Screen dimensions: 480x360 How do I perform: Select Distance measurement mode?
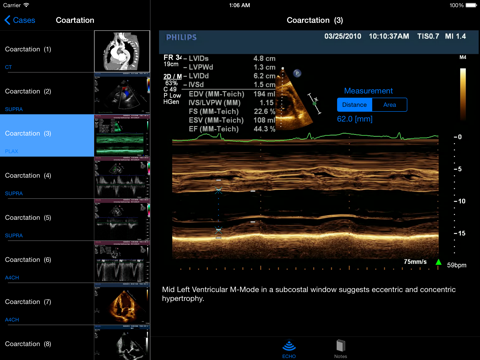click(354, 105)
